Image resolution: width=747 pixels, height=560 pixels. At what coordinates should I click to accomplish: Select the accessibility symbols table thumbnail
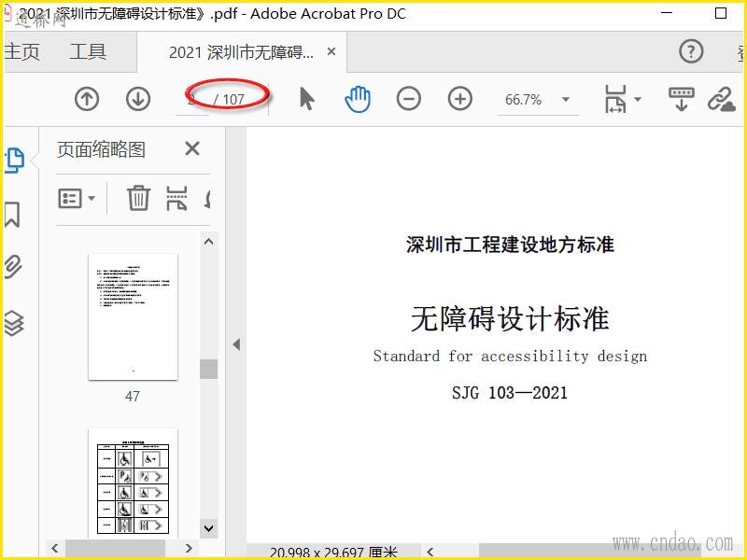pyautogui.click(x=133, y=483)
